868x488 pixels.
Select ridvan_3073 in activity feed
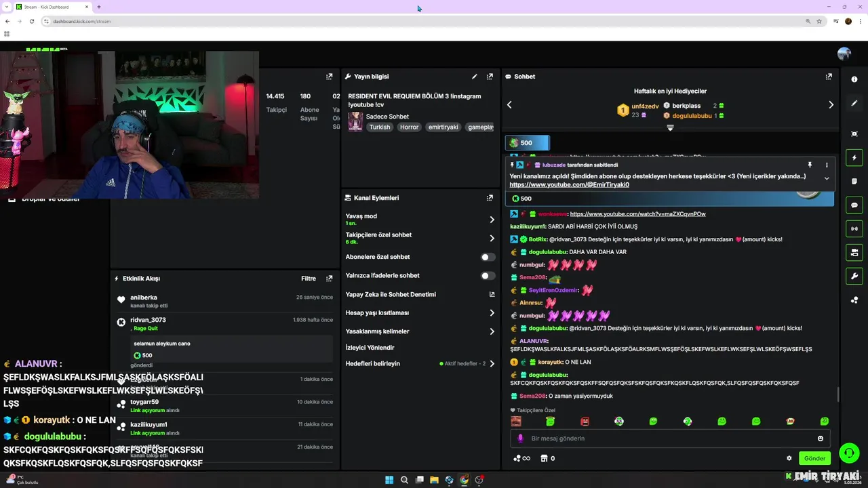tap(148, 320)
